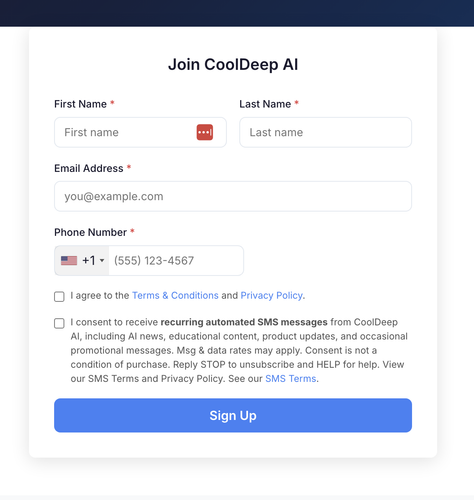Click the you@example.com email field
This screenshot has height=500, width=474.
pyautogui.click(x=233, y=196)
